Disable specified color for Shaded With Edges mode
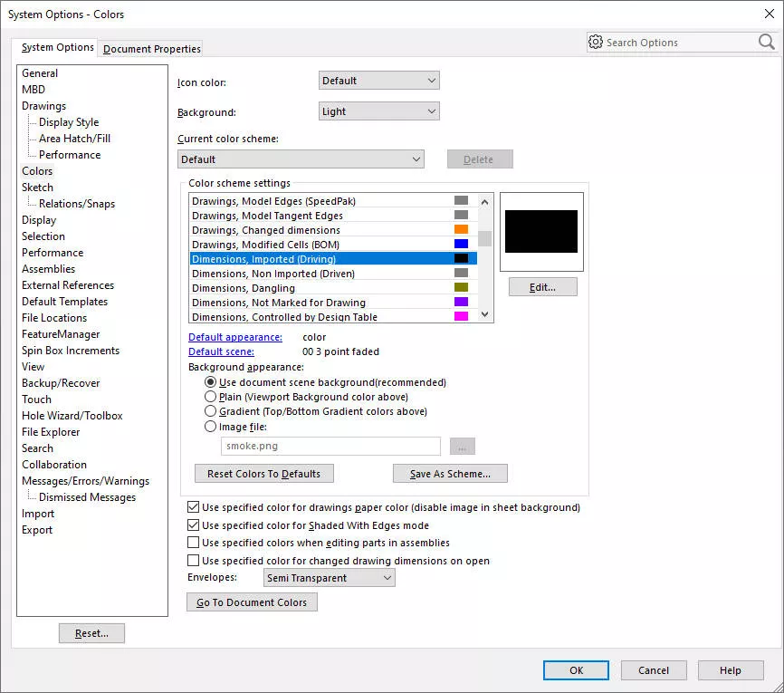Viewport: 784px width, 693px height. pos(194,525)
